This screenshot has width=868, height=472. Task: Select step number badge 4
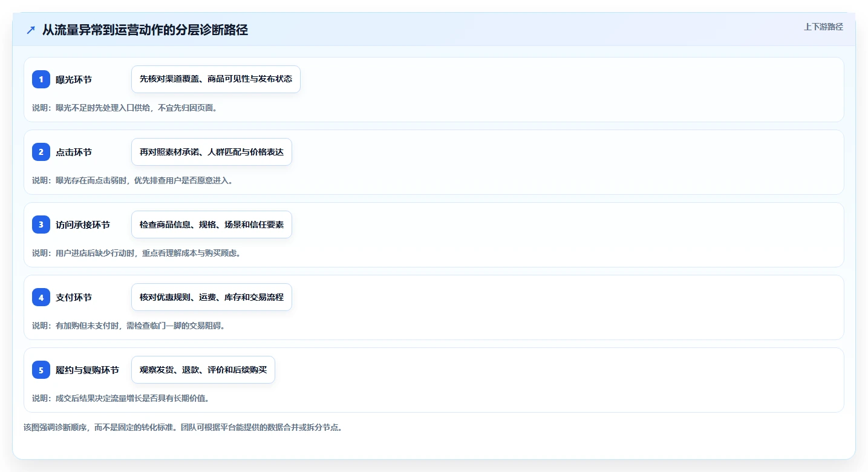point(41,297)
